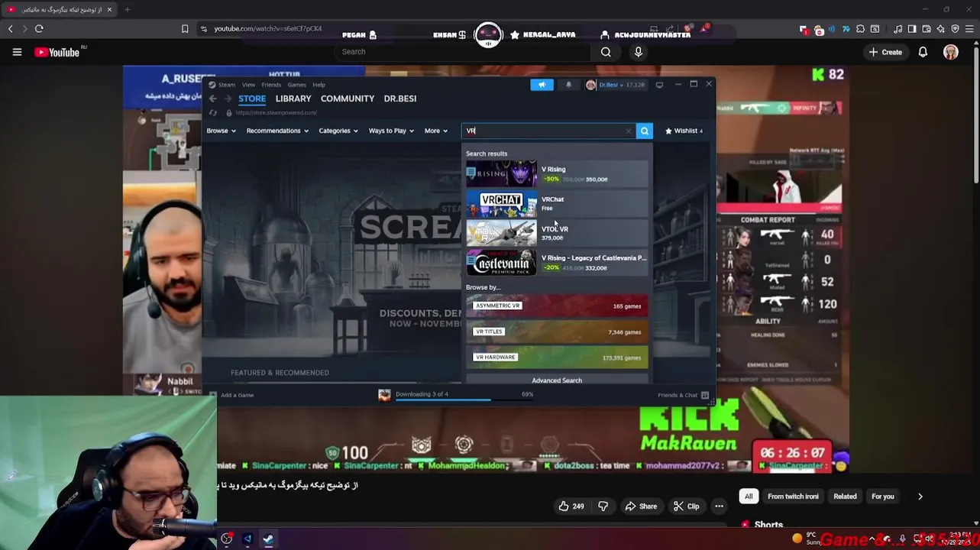
Task: Open the DR.BESI profile tab
Action: point(399,99)
